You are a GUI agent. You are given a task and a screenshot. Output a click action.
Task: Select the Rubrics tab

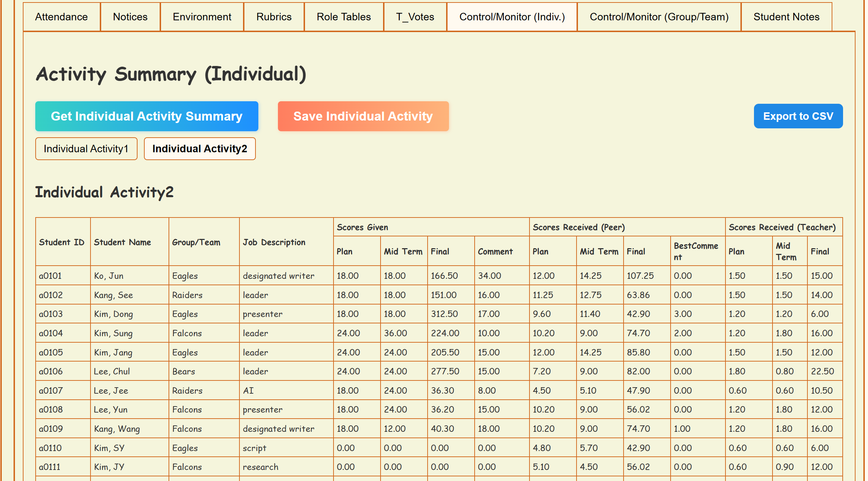274,17
